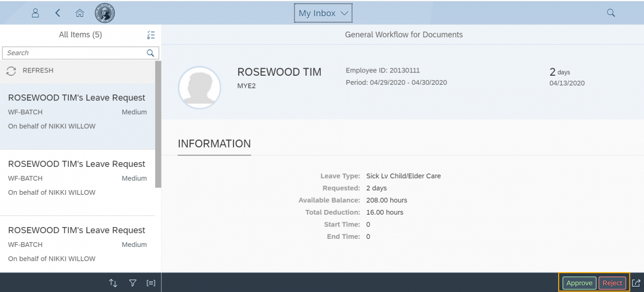The image size is (644, 292).
Task: Open the second ROSEWOOD TIM's Leave Request
Action: tap(77, 177)
